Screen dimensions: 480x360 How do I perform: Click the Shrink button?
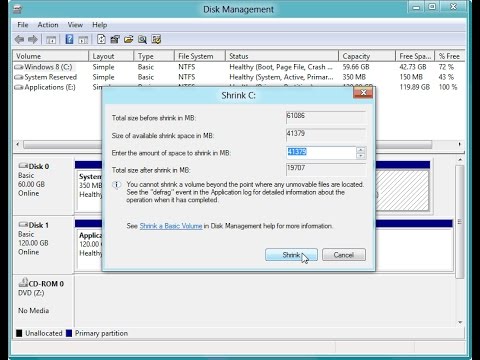tap(291, 255)
